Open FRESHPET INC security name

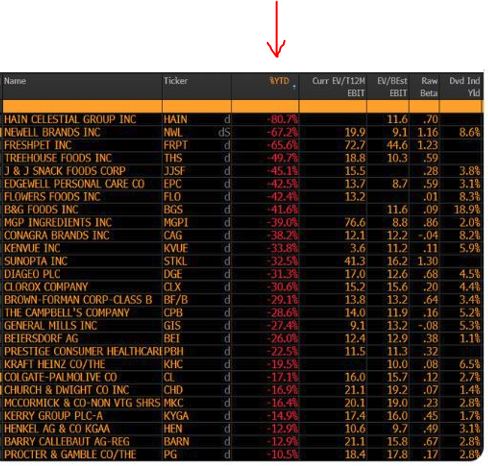pos(38,145)
